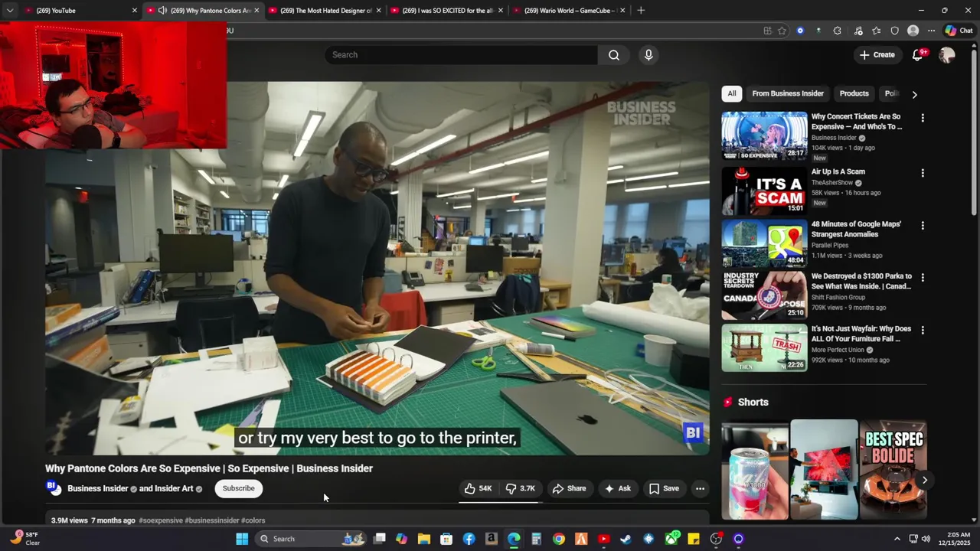Select the All filter chip
Image resolution: width=980 pixels, height=551 pixels.
click(x=732, y=93)
